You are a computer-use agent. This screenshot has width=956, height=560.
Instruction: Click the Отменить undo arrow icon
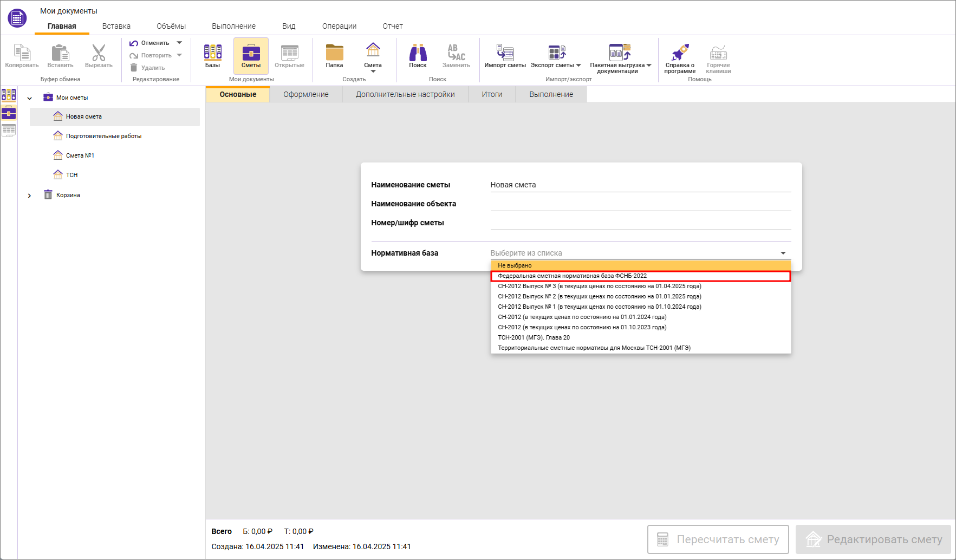[x=134, y=43]
